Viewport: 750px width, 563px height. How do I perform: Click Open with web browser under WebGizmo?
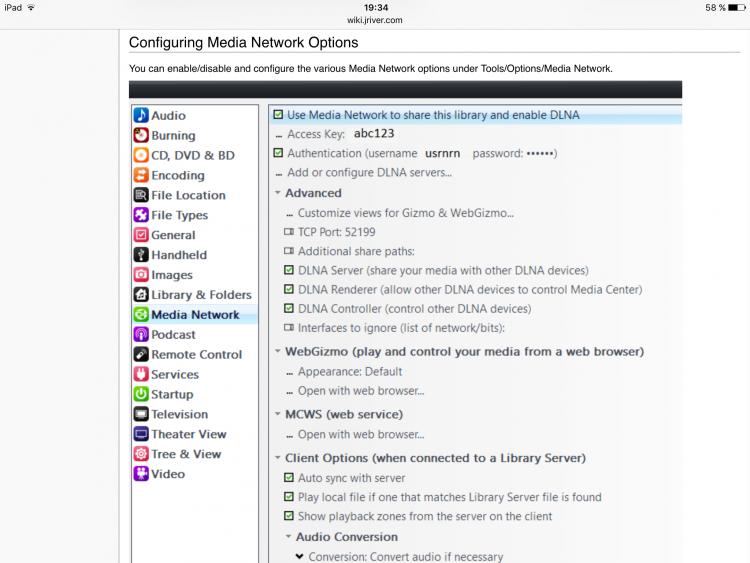361,391
